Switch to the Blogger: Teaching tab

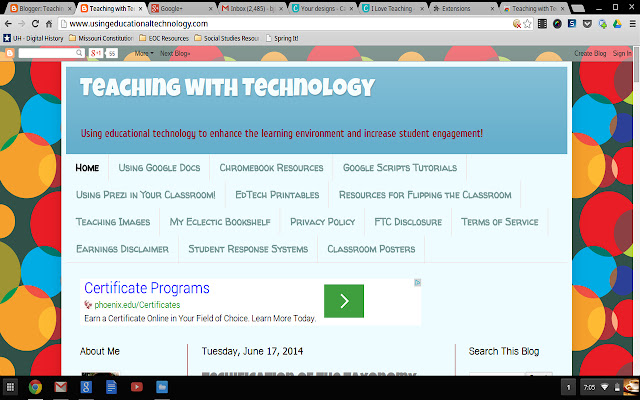point(41,8)
